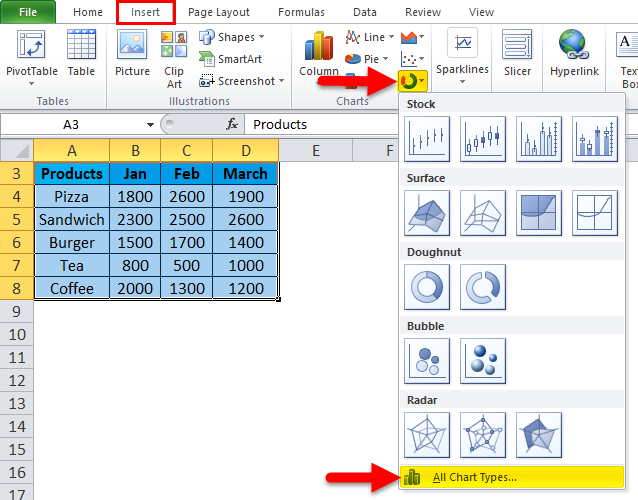The width and height of the screenshot is (638, 500).
Task: Select the basic Radar chart
Action: pos(427,435)
